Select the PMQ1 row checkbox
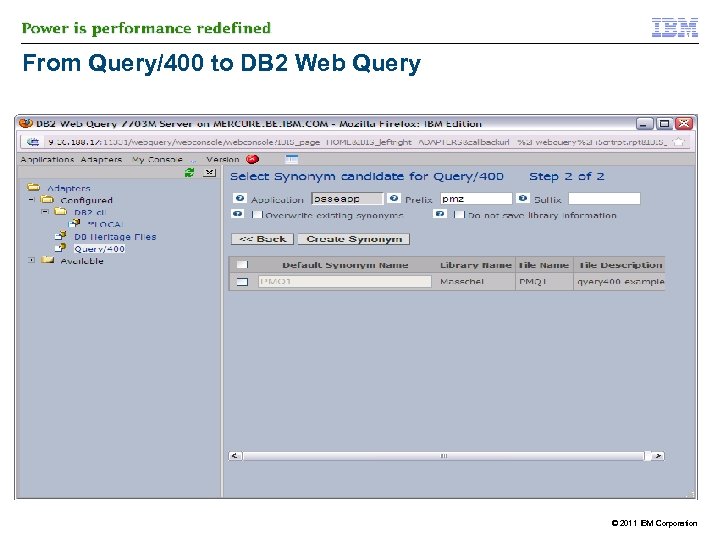Screen dimensions: 720x540 pyautogui.click(x=242, y=281)
